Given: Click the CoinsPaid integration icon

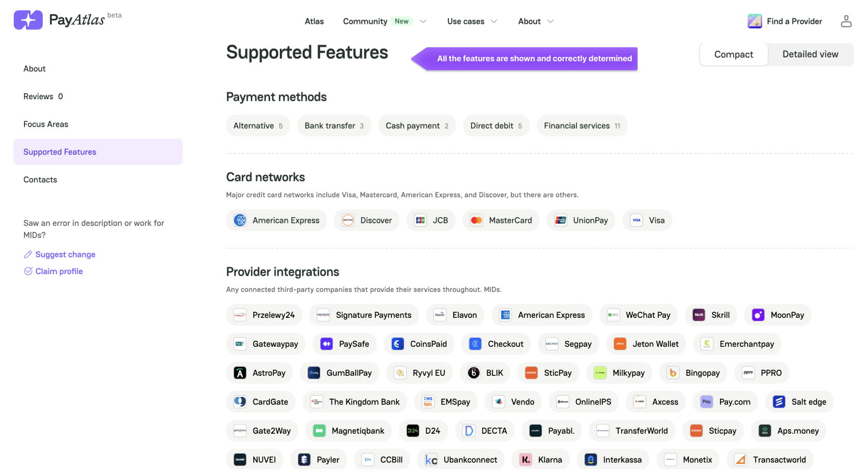Looking at the screenshot, I should [x=397, y=344].
